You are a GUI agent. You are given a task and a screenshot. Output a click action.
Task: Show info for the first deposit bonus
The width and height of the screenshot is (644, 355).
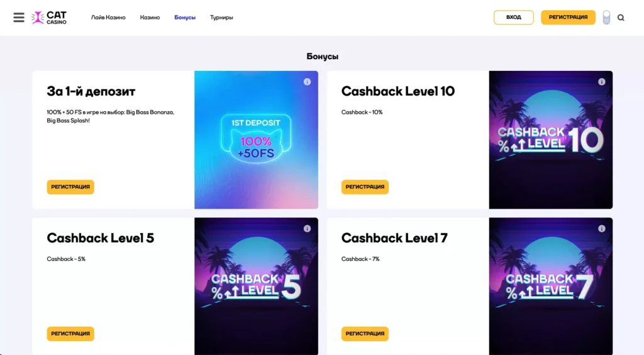[x=307, y=82]
